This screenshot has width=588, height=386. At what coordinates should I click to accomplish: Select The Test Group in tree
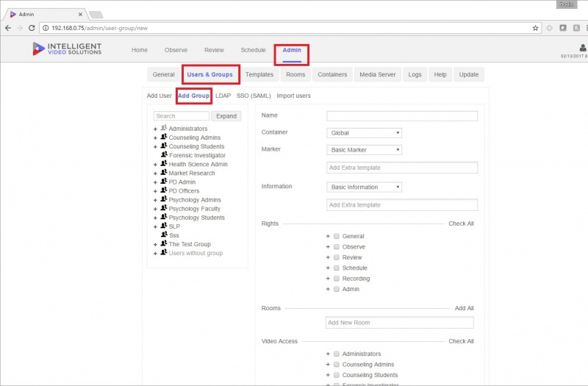click(x=190, y=244)
